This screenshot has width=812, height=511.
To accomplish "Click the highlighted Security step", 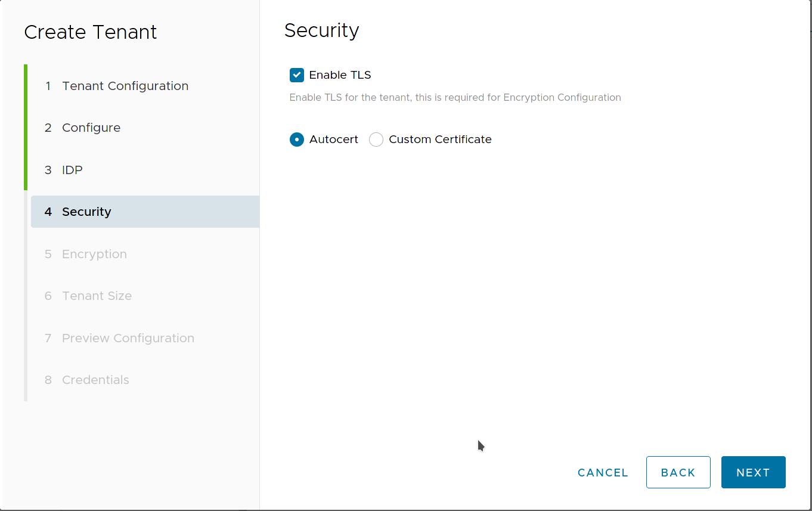I will pyautogui.click(x=86, y=212).
